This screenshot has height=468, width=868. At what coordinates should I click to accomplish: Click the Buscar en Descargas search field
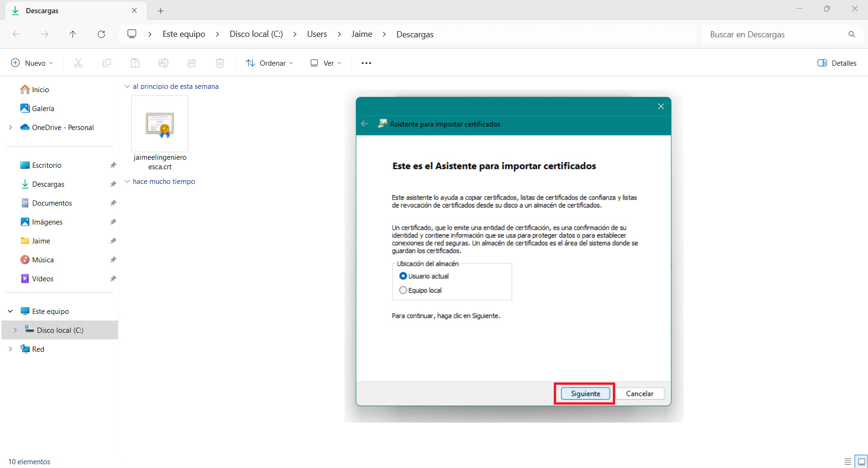click(x=775, y=35)
